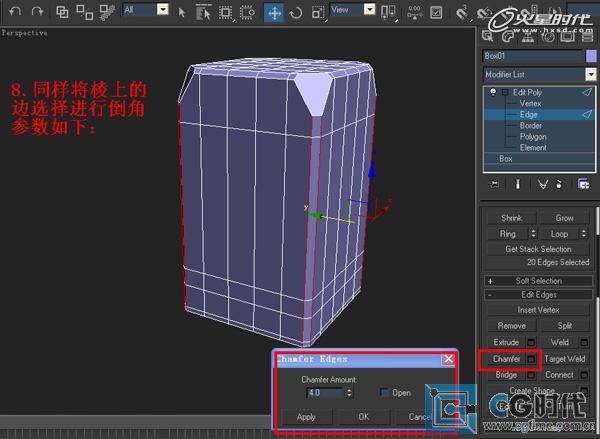Expand the Soft Selection rollout
Screen dimensions: 600x439
(x=538, y=281)
